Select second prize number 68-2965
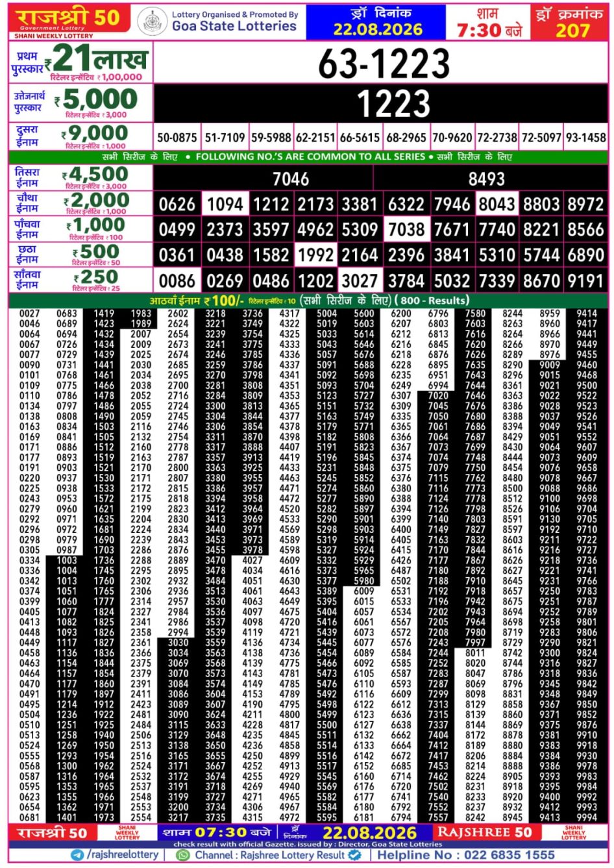Screen dimensions: 614x868 pos(406,138)
